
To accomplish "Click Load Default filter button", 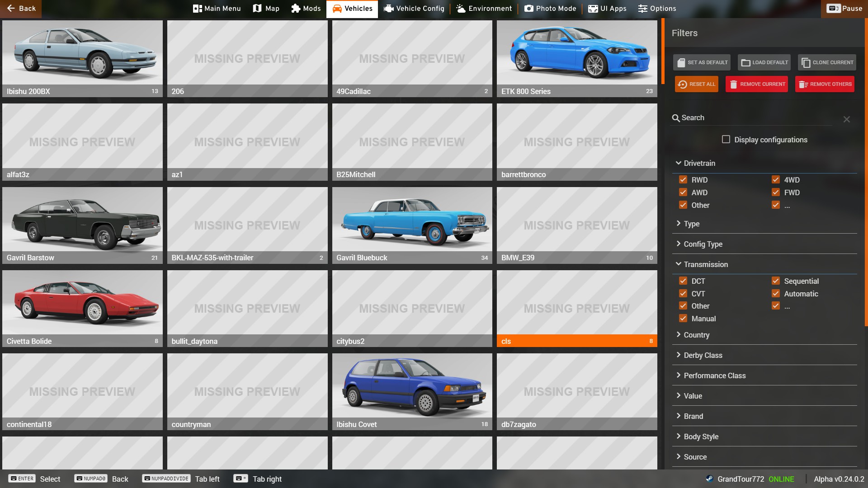I will 764,62.
